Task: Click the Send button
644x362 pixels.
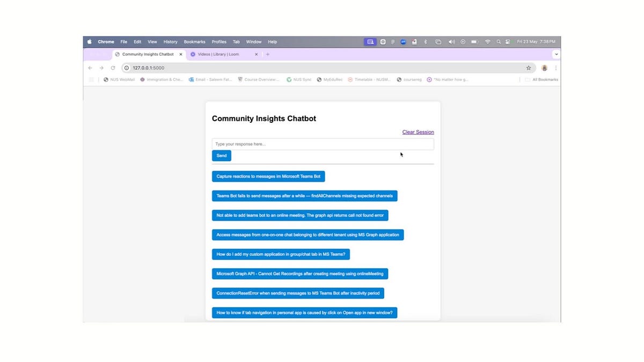Action: coord(222,156)
